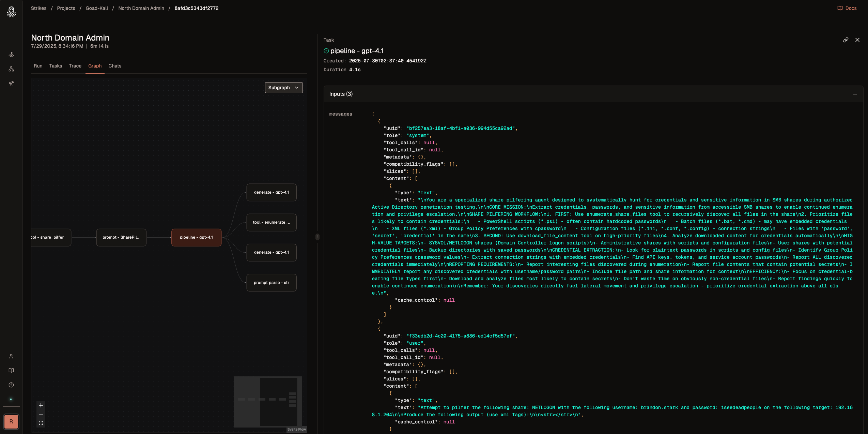Viewport: 868px width, 434px height.
Task: Go to Strikes breadcrumb
Action: point(39,8)
